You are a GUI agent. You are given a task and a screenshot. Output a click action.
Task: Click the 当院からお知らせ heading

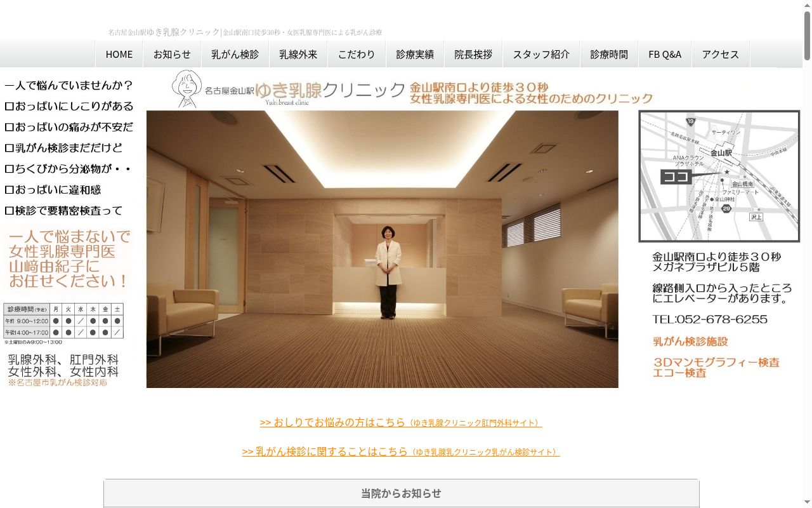pyautogui.click(x=401, y=493)
